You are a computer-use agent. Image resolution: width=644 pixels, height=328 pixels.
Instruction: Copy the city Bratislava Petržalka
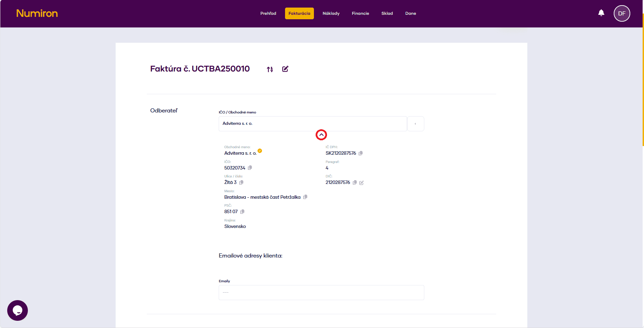pyautogui.click(x=305, y=197)
